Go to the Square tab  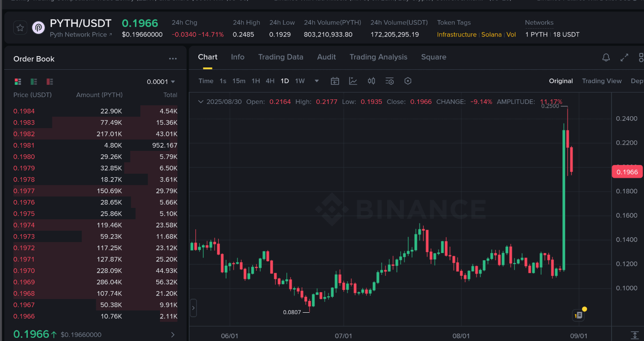pos(433,57)
